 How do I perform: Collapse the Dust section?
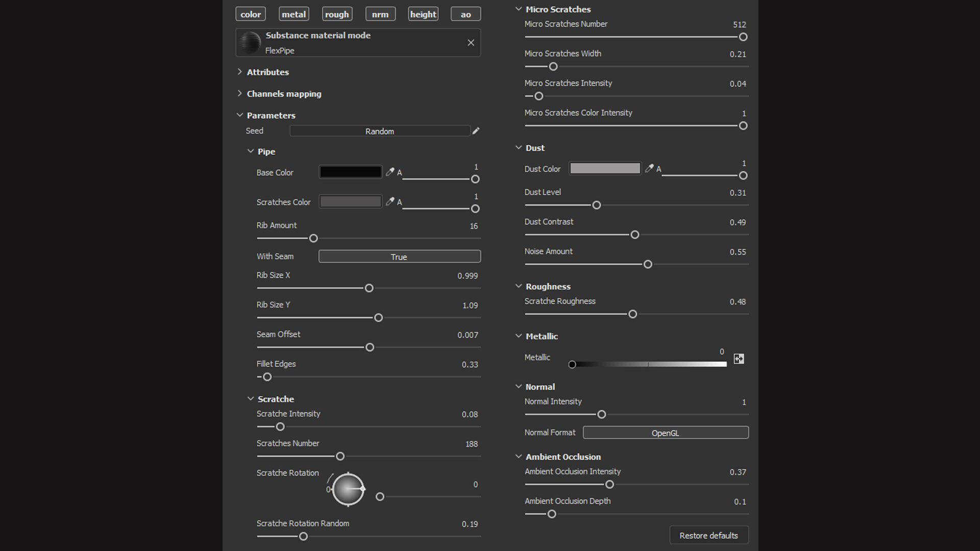tap(519, 148)
